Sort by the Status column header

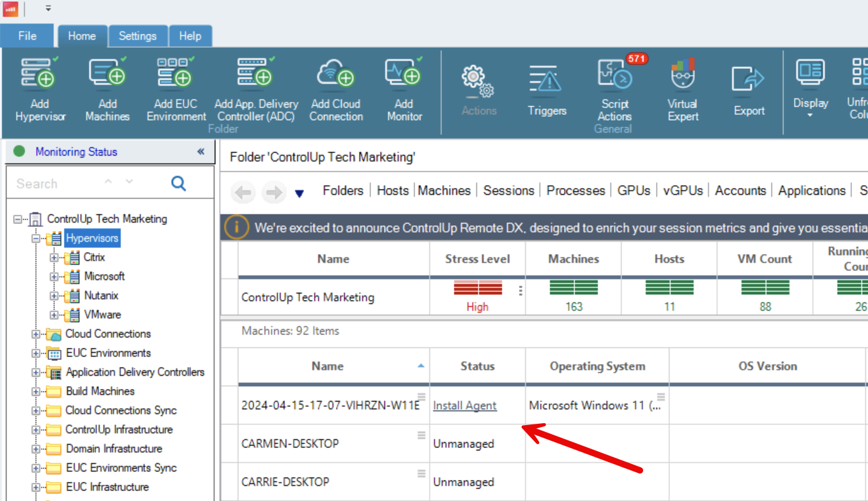pos(477,366)
